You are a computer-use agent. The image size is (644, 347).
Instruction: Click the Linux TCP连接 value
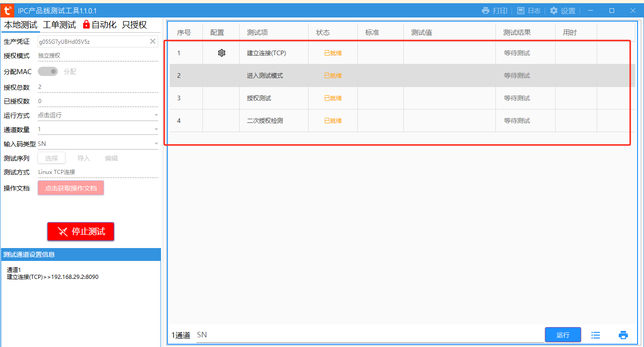pyautogui.click(x=57, y=172)
